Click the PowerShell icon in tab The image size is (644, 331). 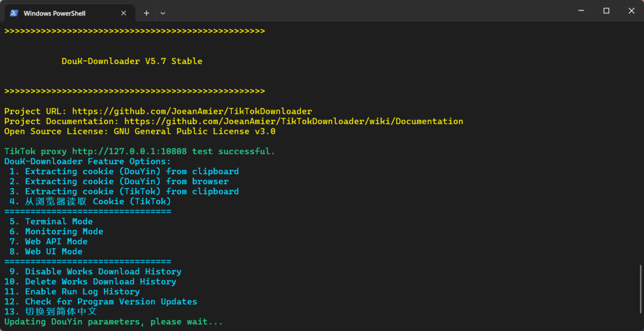[14, 13]
